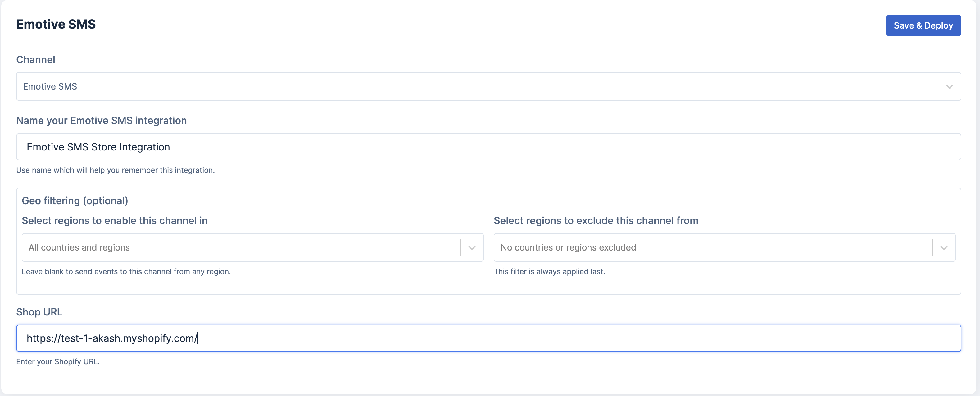The image size is (980, 396).
Task: Click the selected 'Emotive SMS' channel value
Action: pyautogui.click(x=50, y=86)
